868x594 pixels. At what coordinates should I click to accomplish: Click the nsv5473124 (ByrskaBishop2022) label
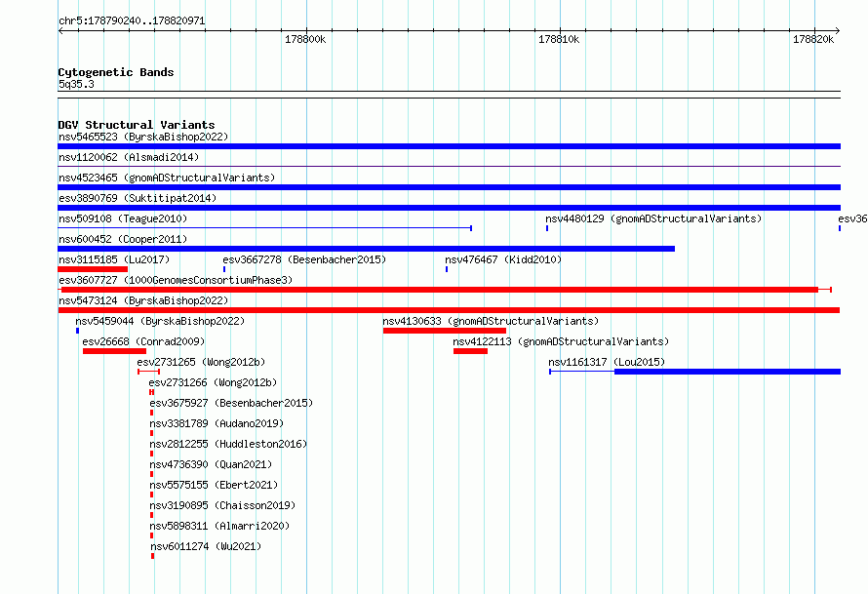[143, 300]
